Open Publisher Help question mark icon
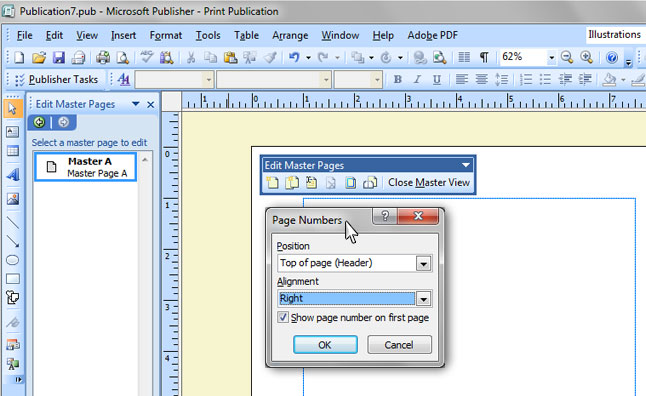 (612, 57)
